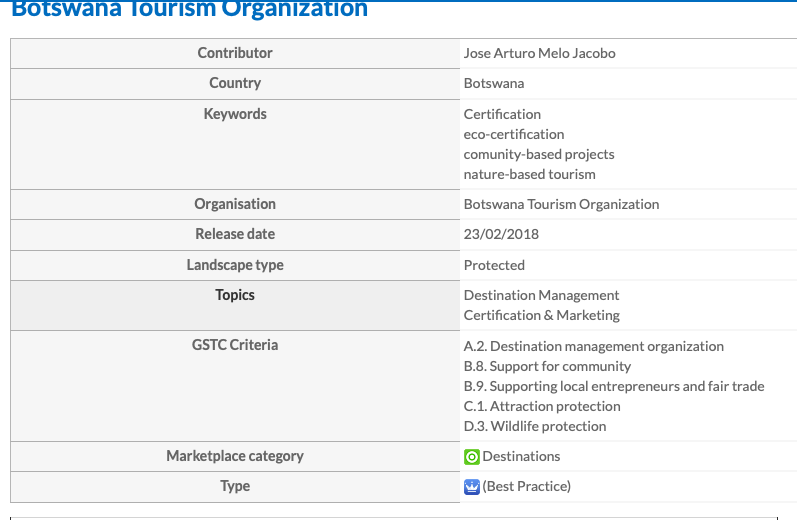Open the Certification & Marketing topic
797x520 pixels.
(x=541, y=315)
